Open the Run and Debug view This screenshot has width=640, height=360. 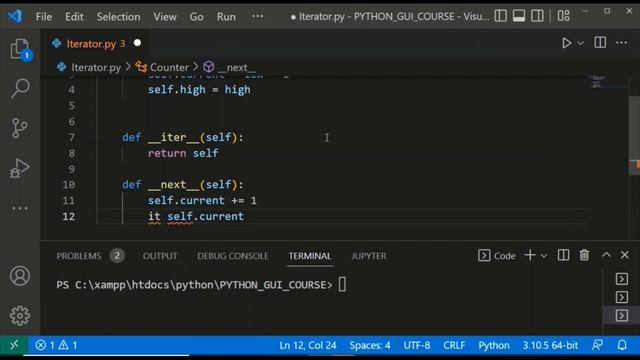tap(20, 168)
